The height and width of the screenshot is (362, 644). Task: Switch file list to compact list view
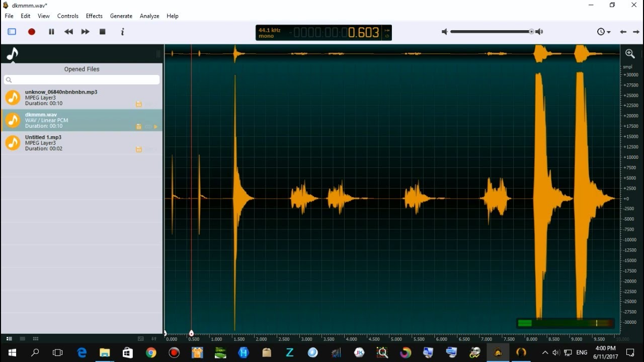pos(22,339)
